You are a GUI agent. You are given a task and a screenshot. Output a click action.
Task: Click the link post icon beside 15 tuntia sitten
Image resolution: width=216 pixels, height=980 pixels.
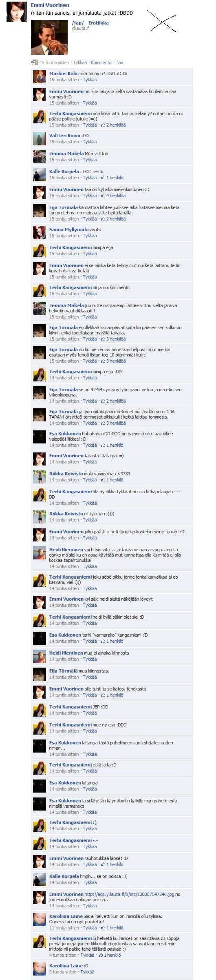(34, 62)
